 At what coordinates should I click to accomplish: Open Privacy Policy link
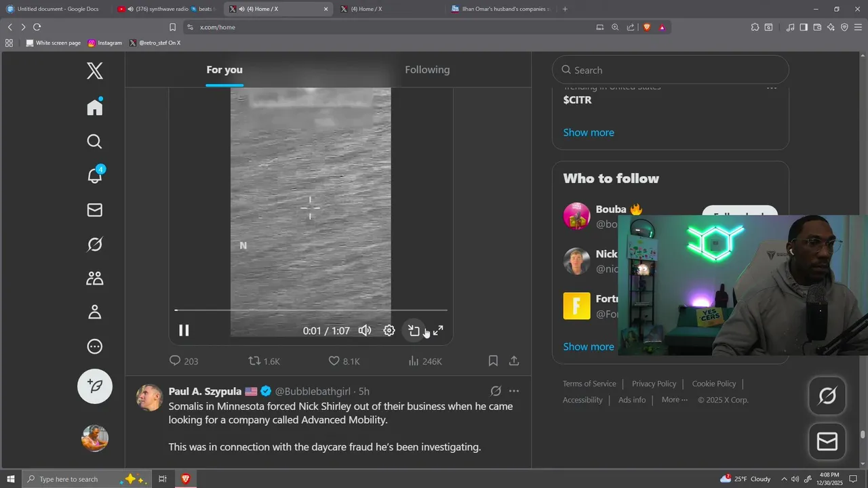pyautogui.click(x=654, y=384)
